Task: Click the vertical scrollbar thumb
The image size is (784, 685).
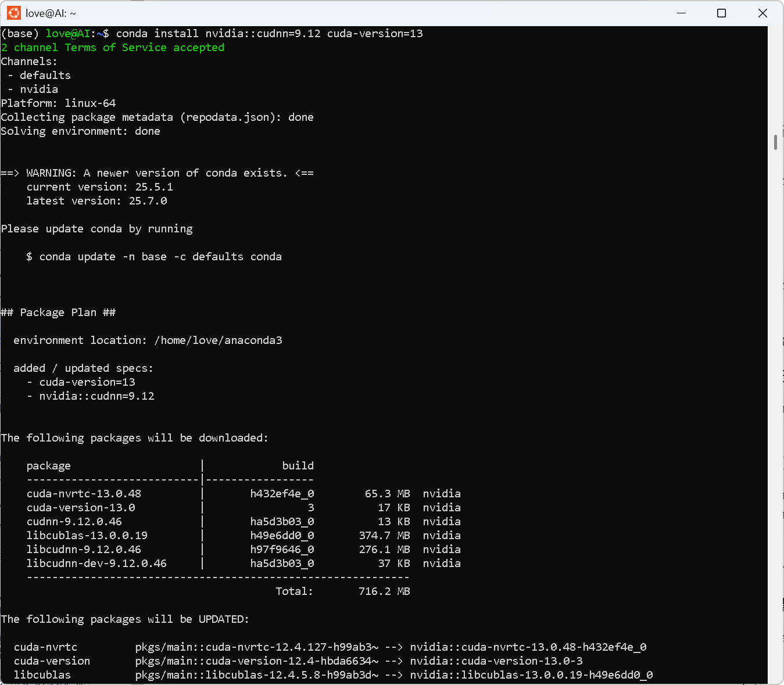Action: point(776,142)
